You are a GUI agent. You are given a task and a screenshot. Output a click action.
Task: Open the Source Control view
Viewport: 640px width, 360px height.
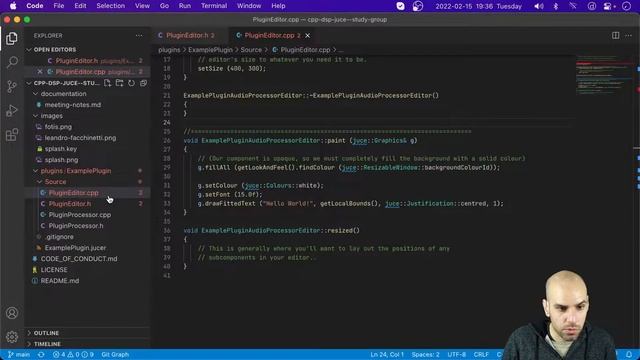point(11,86)
